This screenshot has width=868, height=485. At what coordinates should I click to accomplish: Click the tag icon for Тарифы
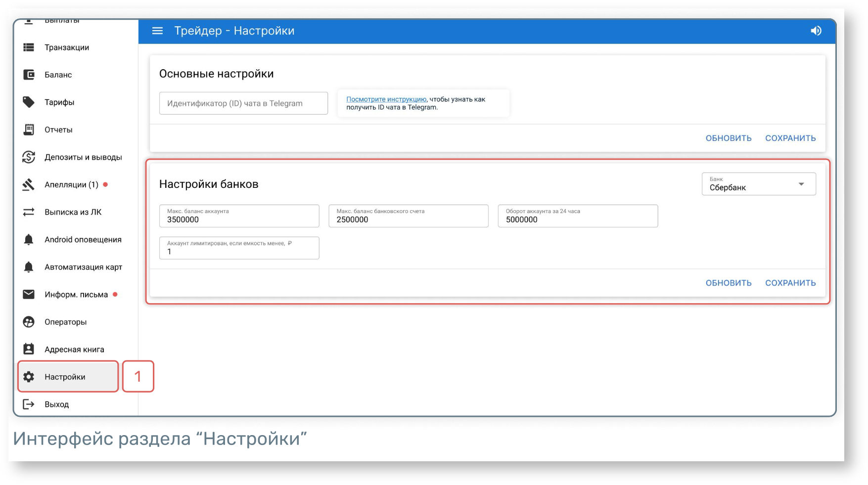coord(29,102)
